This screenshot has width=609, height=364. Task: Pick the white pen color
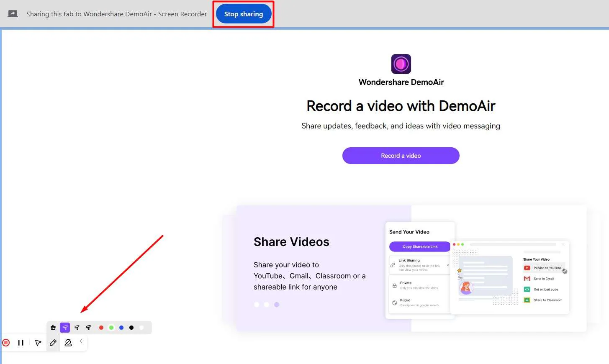(141, 328)
